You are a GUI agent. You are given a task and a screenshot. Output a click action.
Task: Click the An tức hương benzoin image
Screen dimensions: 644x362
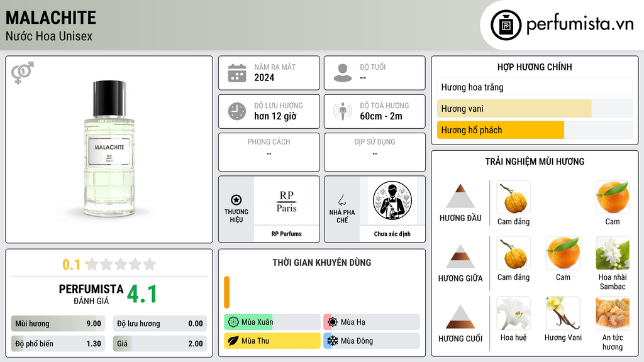coord(613,313)
